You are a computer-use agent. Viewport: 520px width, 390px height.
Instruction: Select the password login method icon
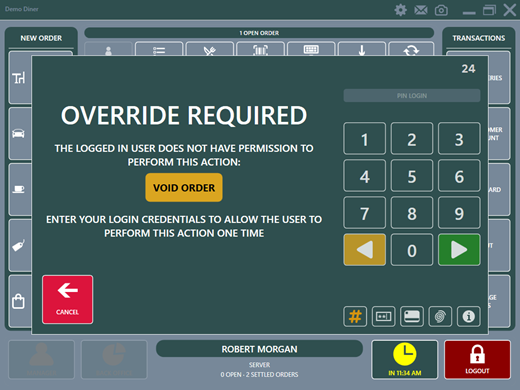tap(383, 316)
